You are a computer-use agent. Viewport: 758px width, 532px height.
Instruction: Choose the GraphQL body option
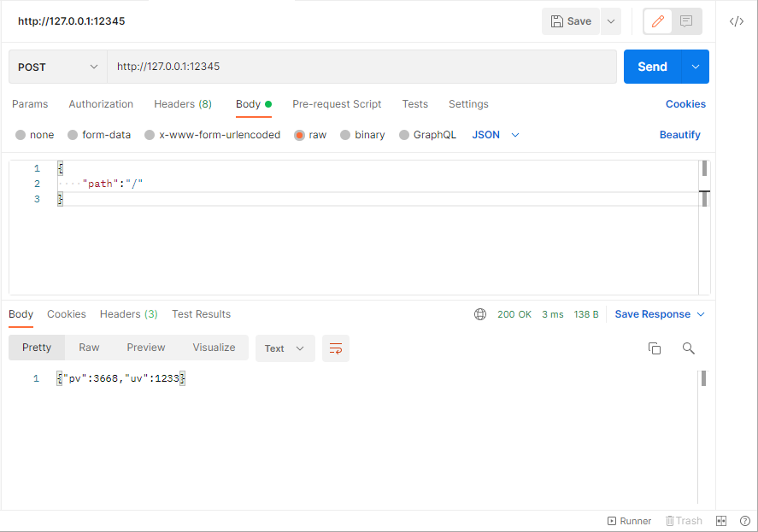pos(427,135)
